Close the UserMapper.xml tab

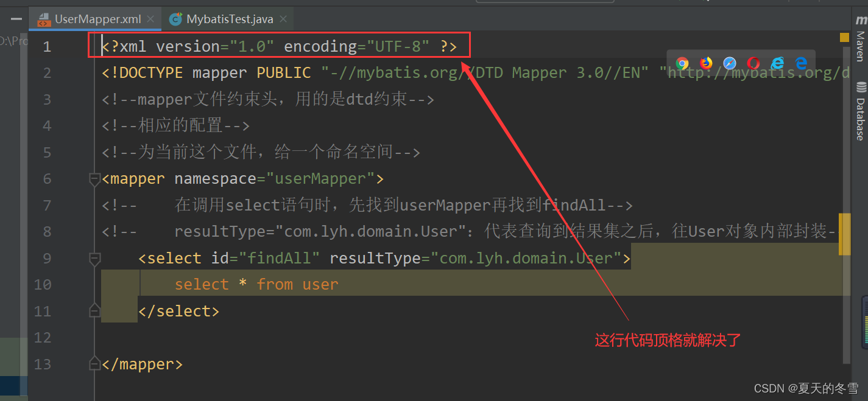coord(150,19)
